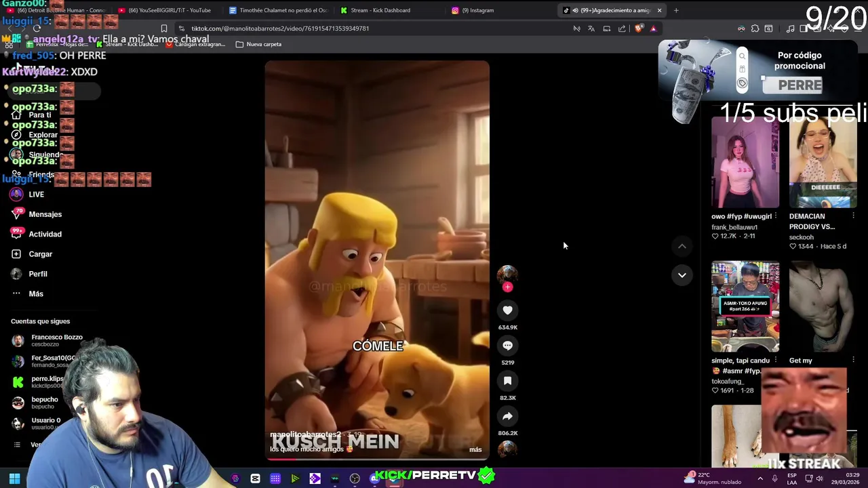
Task: Switch the ESP LAA keyboard language indicator
Action: pos(792,479)
